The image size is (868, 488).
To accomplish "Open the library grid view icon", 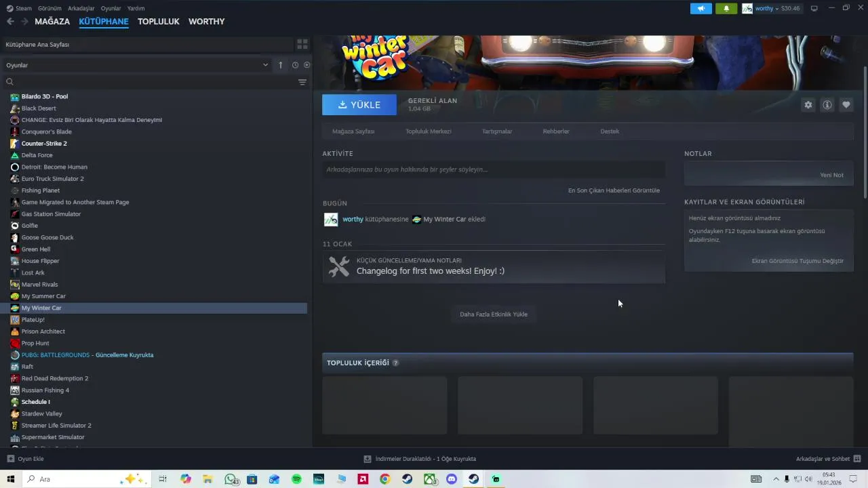I will 302,44.
